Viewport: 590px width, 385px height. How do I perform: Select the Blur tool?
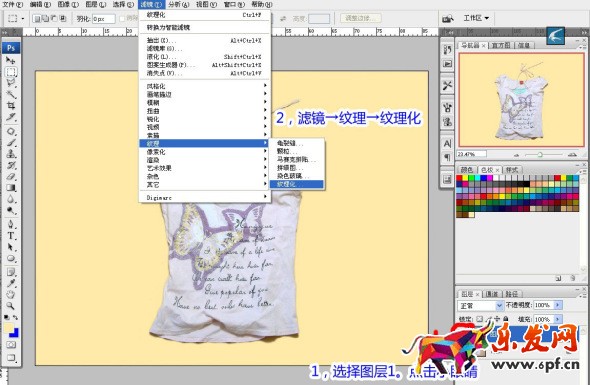click(11, 199)
